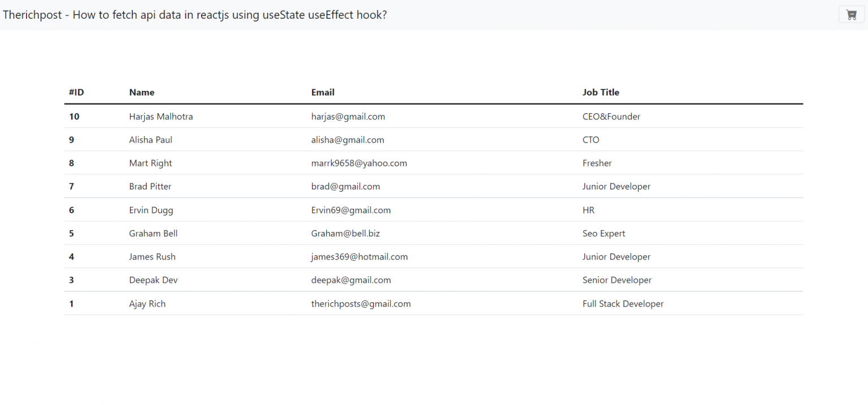Image resolution: width=868 pixels, height=405 pixels.
Task: Click the name Harjas Malhotra
Action: point(161,117)
